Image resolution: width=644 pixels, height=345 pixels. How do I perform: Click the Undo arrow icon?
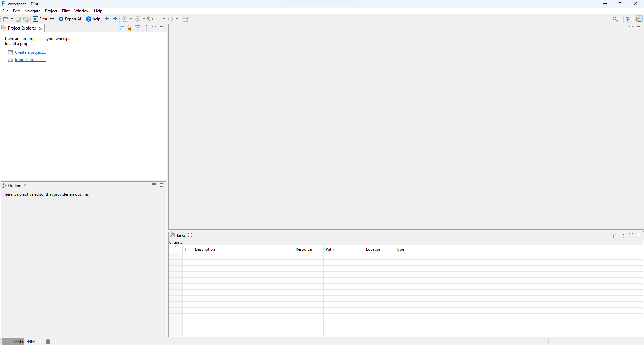pos(107,19)
